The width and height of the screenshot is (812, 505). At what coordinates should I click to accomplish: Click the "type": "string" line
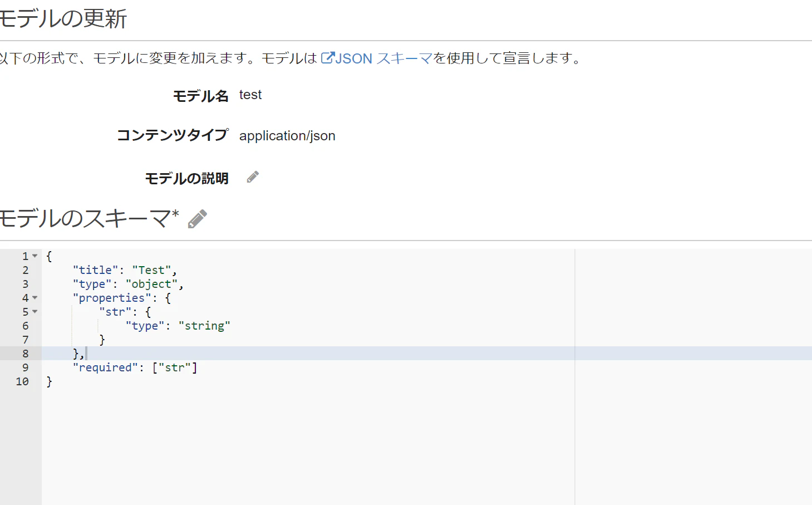178,326
